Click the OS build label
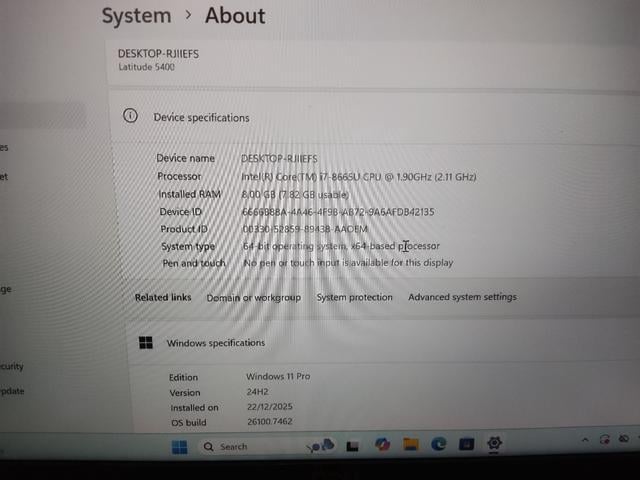 pyautogui.click(x=188, y=422)
